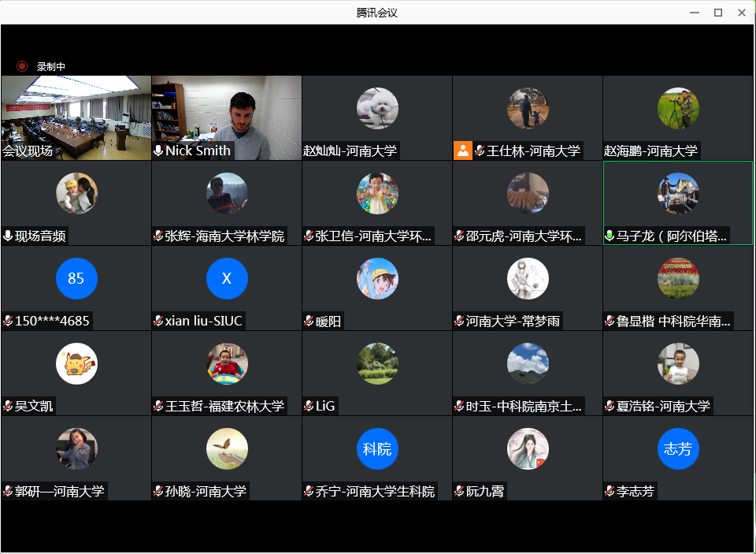The image size is (756, 554).
Task: Click the muted mic icon beside 吴文凯
Action: tap(8, 406)
